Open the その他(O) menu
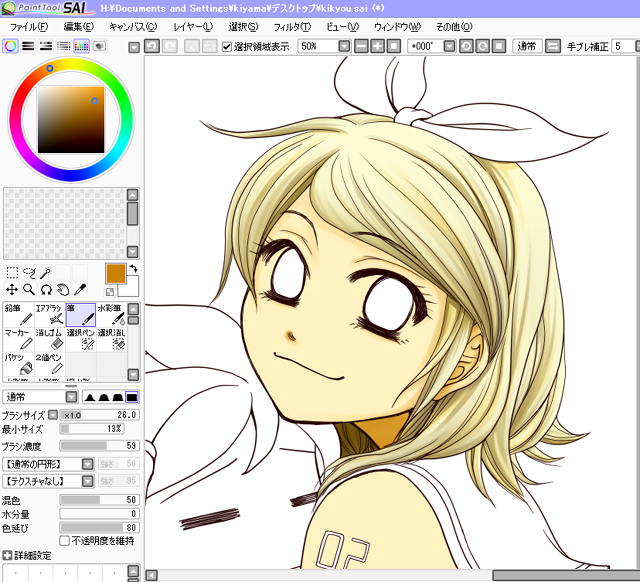 coord(454,27)
